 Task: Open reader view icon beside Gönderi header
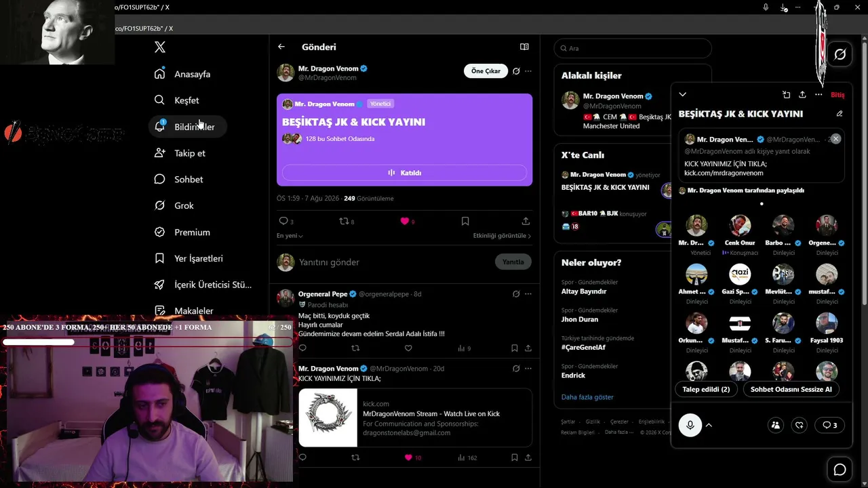pyautogui.click(x=524, y=47)
